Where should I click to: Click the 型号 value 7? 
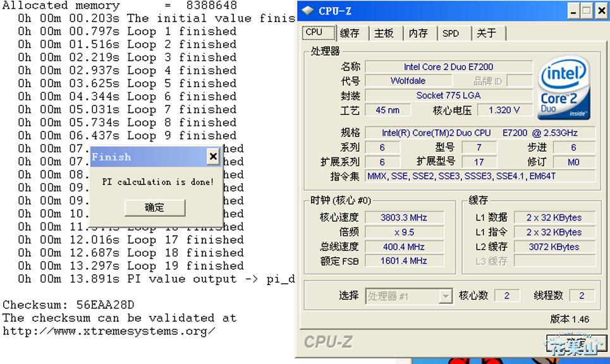tap(479, 147)
